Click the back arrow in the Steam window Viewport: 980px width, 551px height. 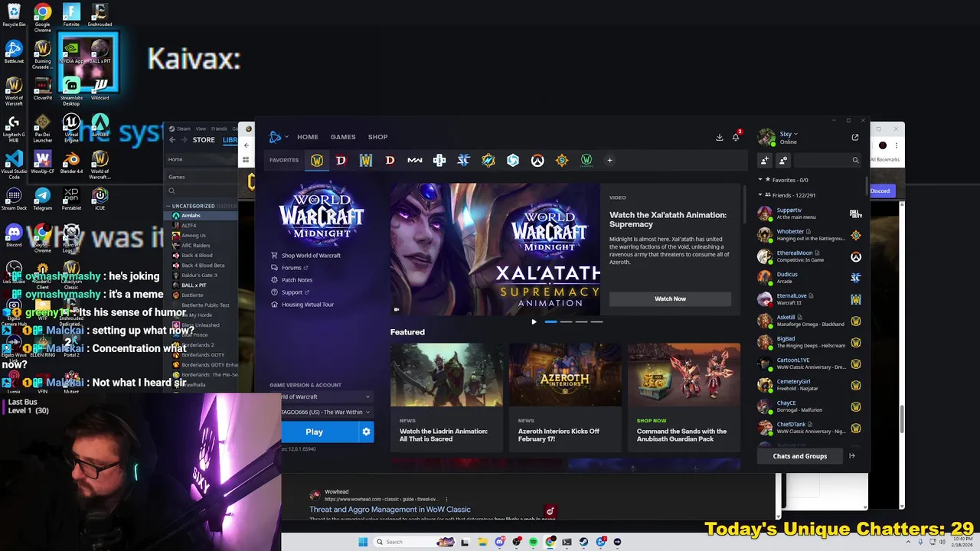[x=172, y=140]
